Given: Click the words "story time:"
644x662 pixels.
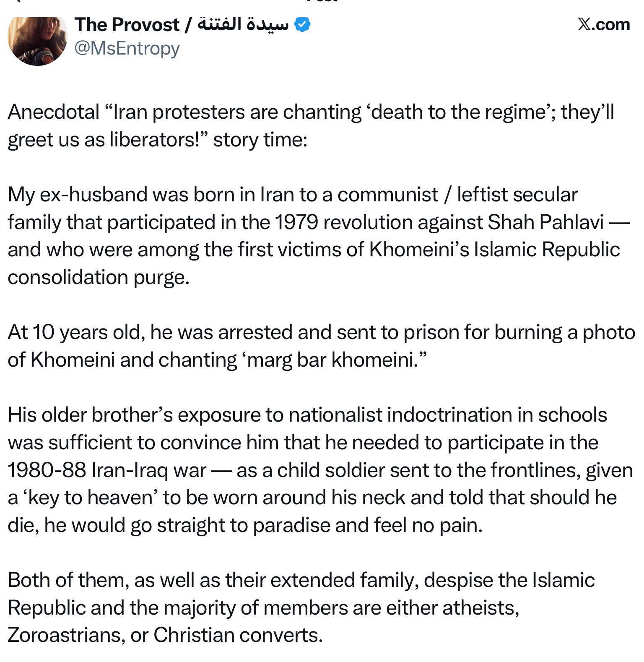Looking at the screenshot, I should [260, 140].
